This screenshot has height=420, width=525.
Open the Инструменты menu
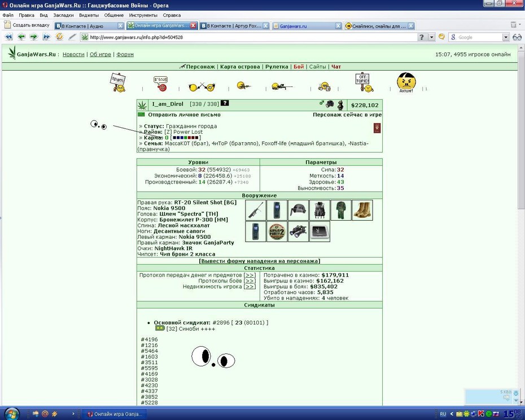click(x=143, y=15)
